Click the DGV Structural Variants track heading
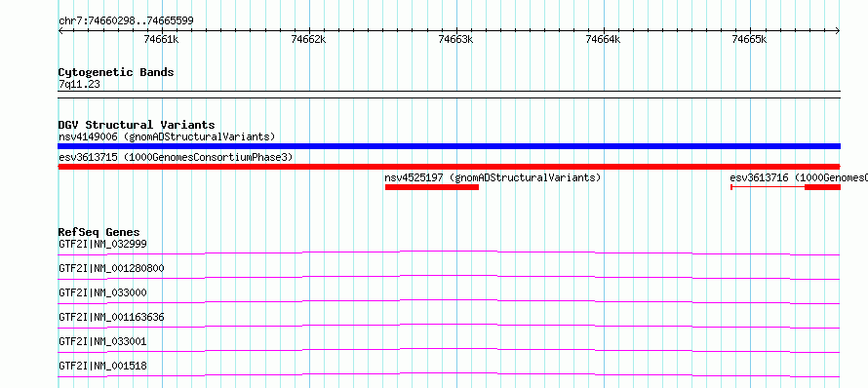The width and height of the screenshot is (868, 388). tap(137, 125)
